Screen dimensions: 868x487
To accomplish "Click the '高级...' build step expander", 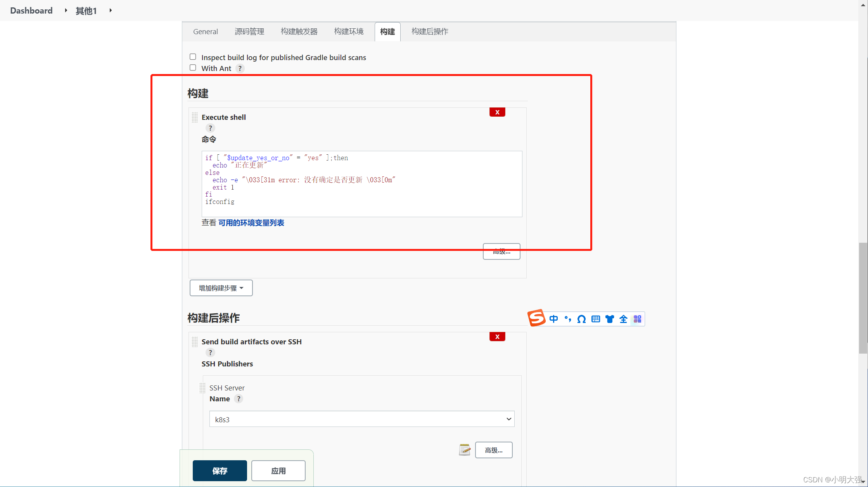I will [501, 251].
